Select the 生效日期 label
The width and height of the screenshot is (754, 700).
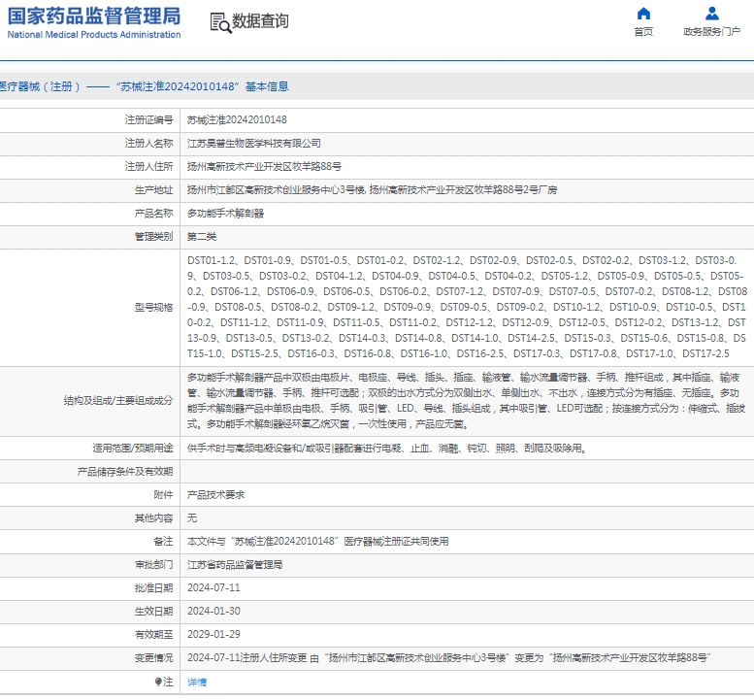coord(153,612)
